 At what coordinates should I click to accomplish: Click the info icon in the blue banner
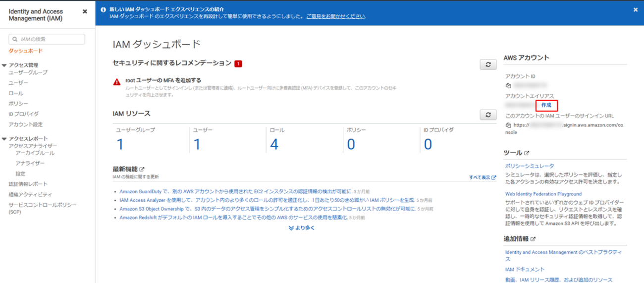tap(103, 9)
